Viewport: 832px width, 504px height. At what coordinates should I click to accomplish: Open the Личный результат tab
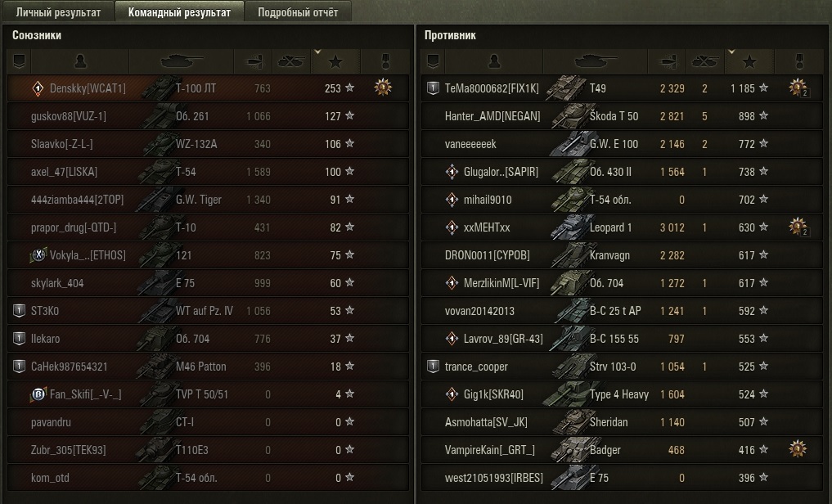click(58, 12)
